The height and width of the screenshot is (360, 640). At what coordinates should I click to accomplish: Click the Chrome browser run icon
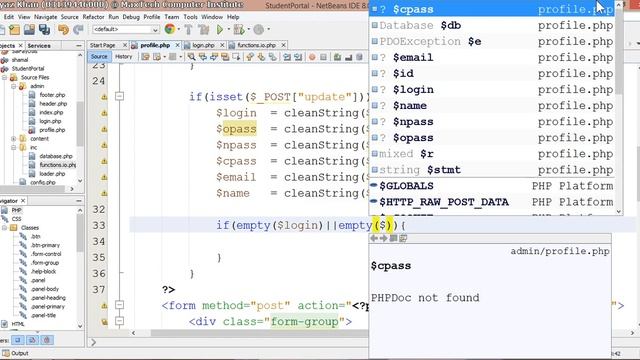click(170, 29)
